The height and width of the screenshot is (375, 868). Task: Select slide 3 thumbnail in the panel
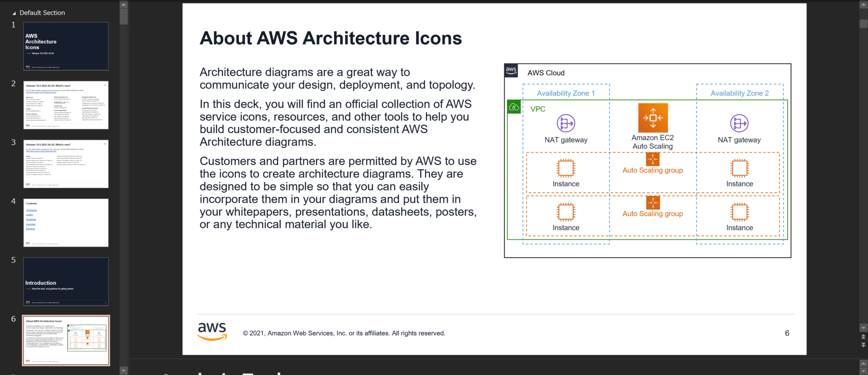click(x=66, y=164)
